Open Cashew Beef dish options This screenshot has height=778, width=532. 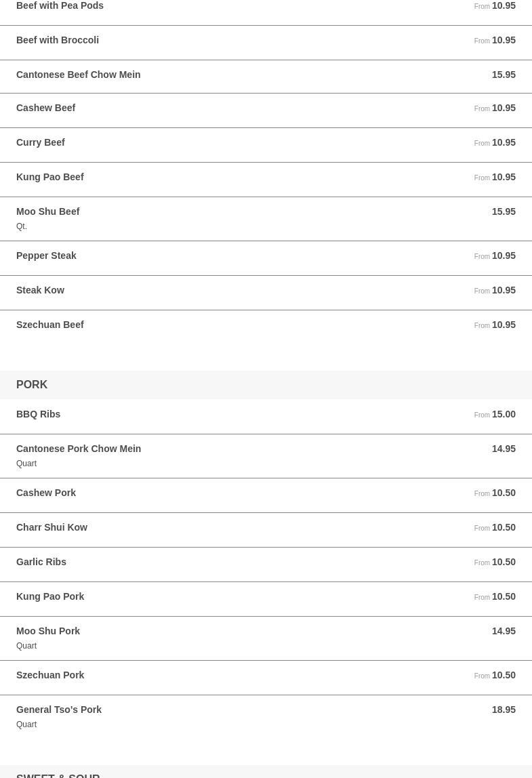click(x=266, y=110)
